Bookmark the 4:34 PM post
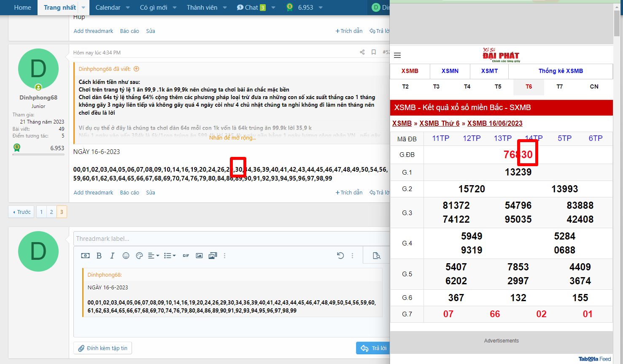The width and height of the screenshot is (623, 364). click(374, 52)
